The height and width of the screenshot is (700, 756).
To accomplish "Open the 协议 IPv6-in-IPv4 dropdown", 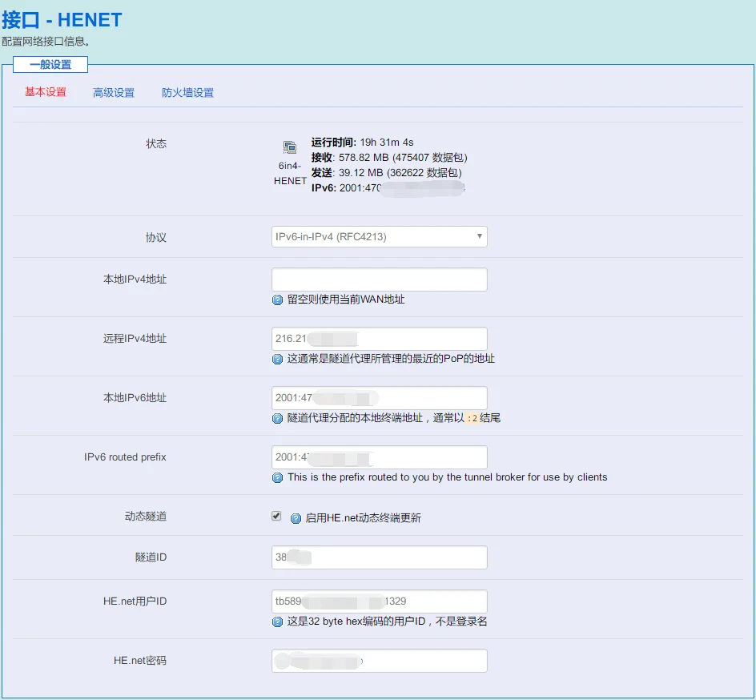I will (379, 237).
